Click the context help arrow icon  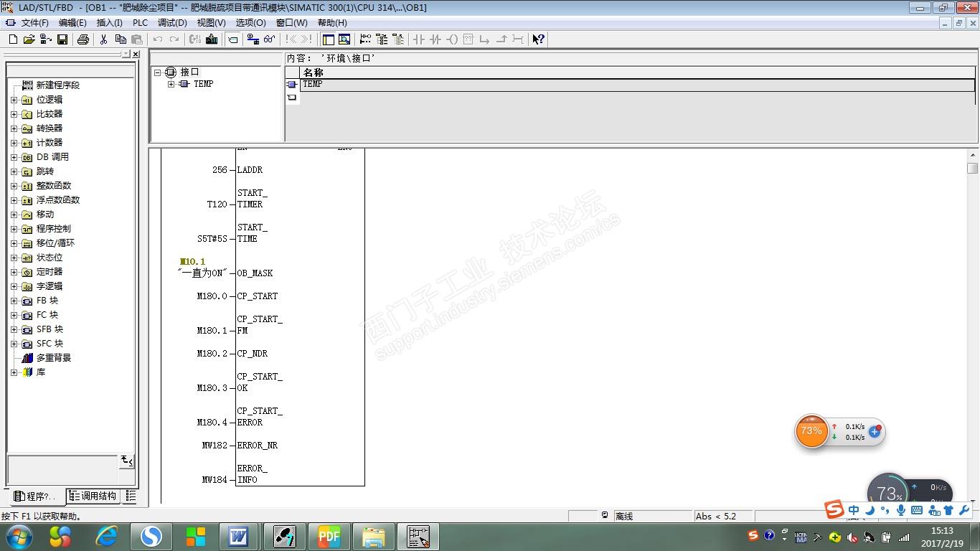539,39
